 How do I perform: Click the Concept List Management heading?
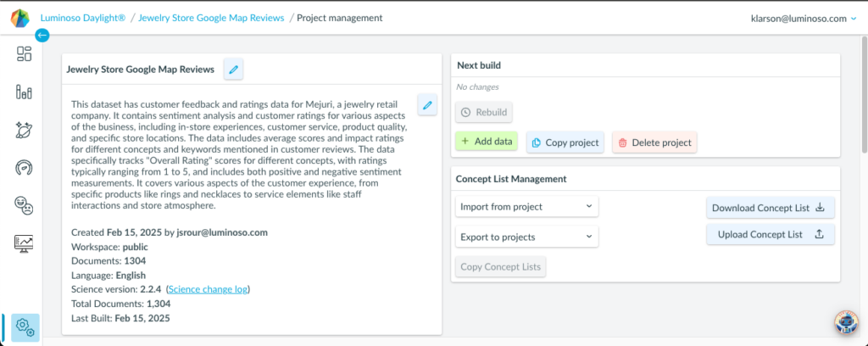[x=511, y=179]
